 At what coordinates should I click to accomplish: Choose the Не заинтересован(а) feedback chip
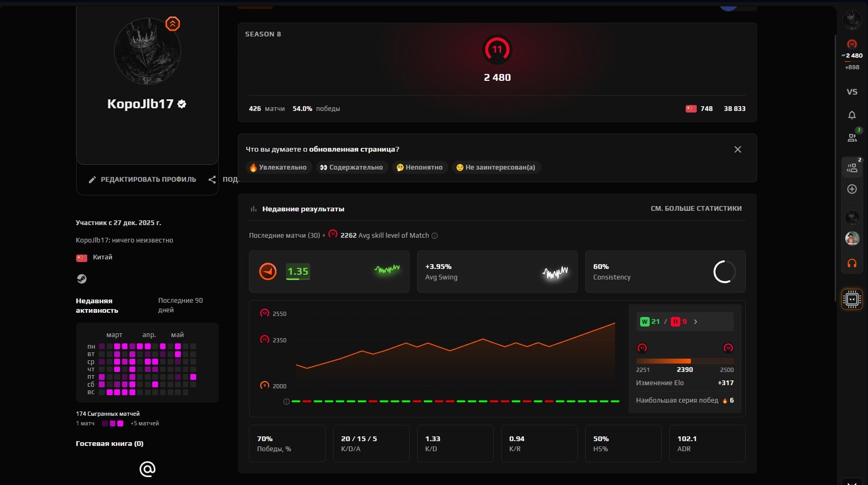click(496, 167)
